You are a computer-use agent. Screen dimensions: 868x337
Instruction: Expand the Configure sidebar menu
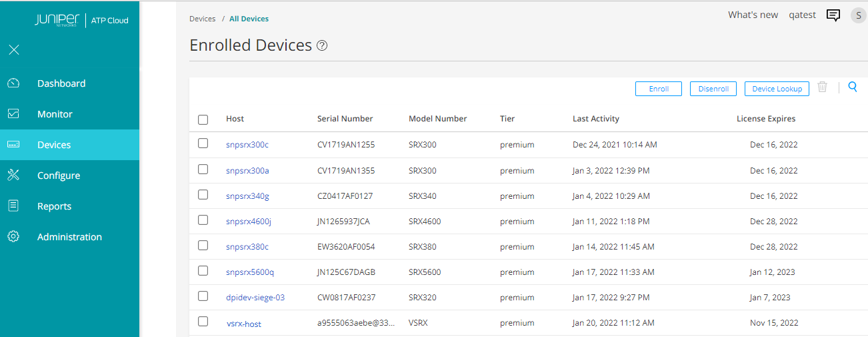[59, 176]
